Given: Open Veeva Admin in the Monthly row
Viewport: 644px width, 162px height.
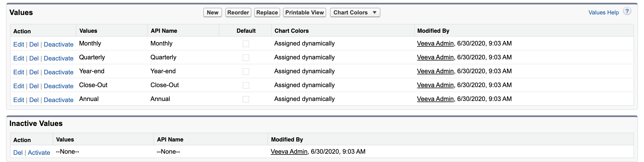Looking at the screenshot, I should pos(435,44).
